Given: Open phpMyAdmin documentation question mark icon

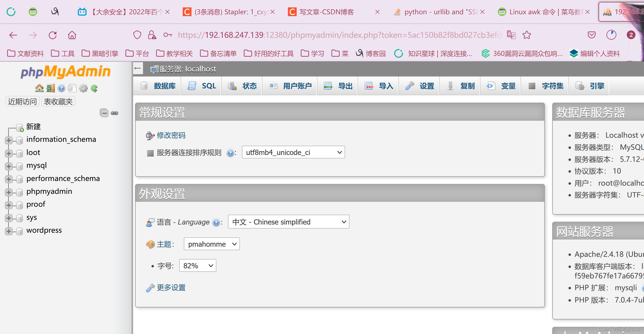Looking at the screenshot, I should 61,88.
